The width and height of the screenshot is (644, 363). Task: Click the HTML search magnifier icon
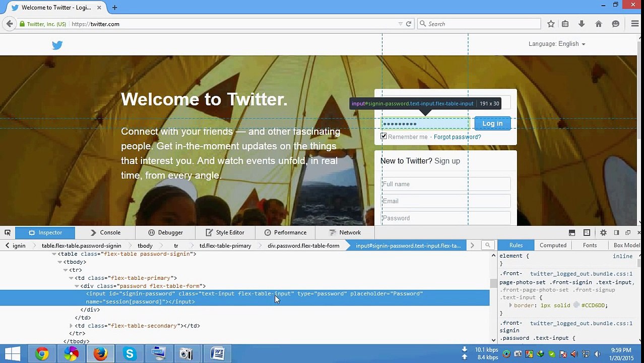tap(487, 246)
